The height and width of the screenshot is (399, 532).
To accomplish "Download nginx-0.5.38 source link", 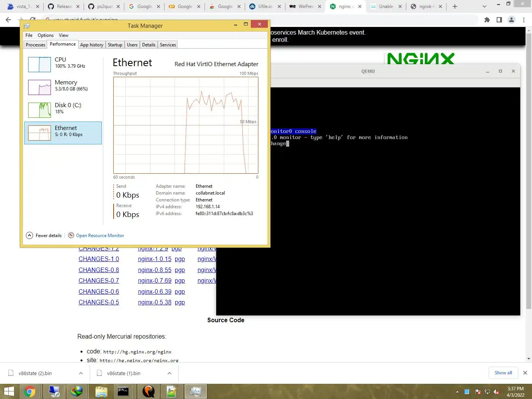I will (155, 302).
